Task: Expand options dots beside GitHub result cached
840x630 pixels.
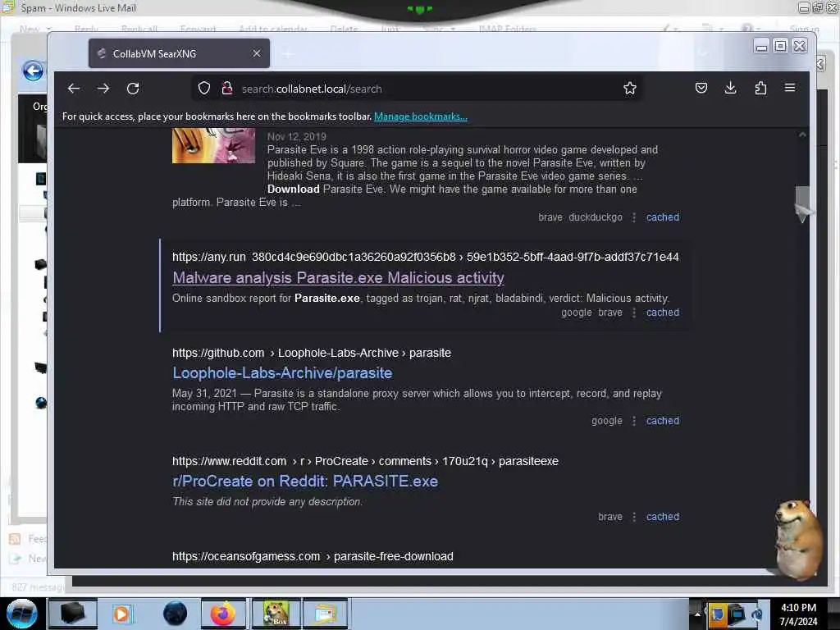Action: 634,421
